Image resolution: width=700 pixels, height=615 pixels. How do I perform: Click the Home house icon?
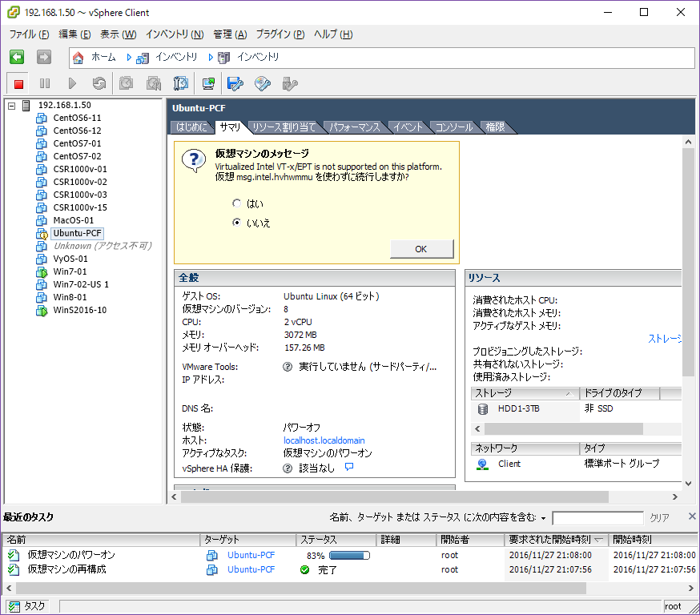[x=78, y=58]
